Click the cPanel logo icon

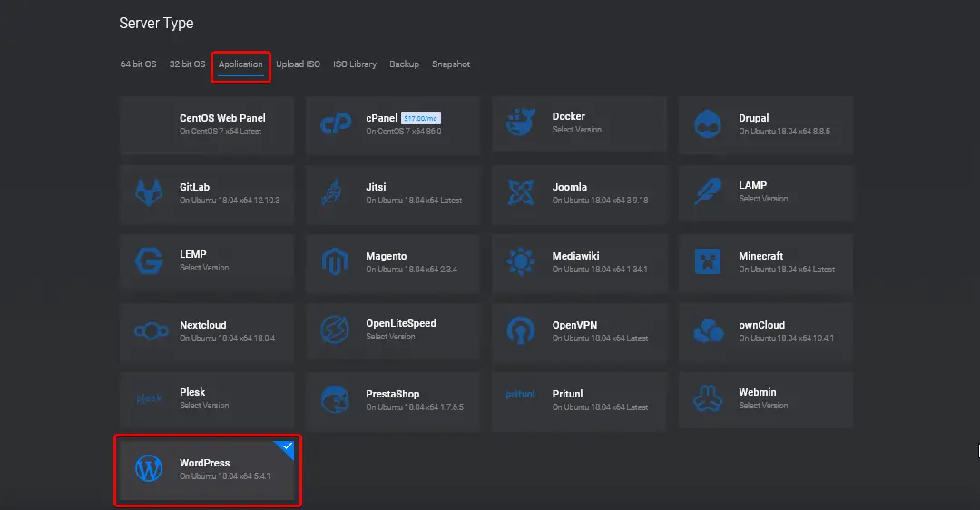[x=336, y=123]
